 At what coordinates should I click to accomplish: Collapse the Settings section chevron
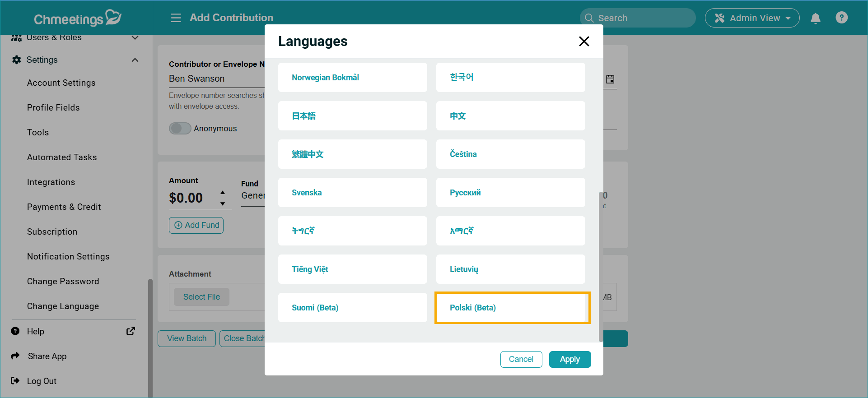(x=135, y=60)
